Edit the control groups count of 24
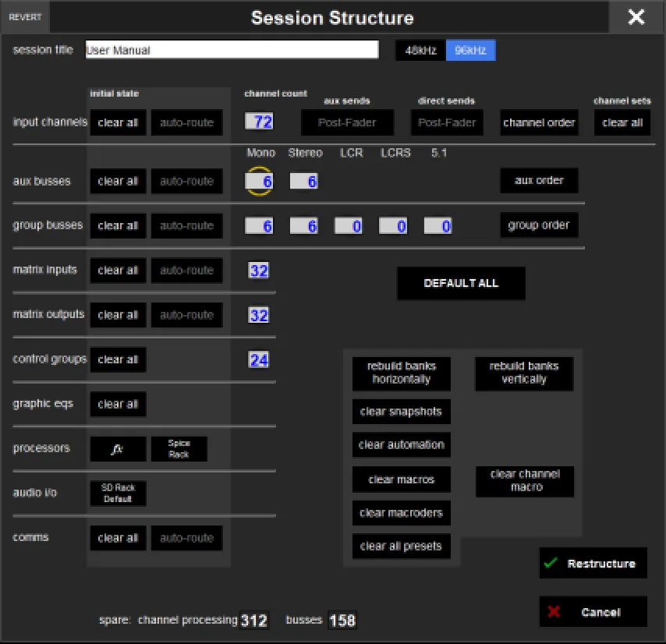The width and height of the screenshot is (666, 644). click(259, 360)
